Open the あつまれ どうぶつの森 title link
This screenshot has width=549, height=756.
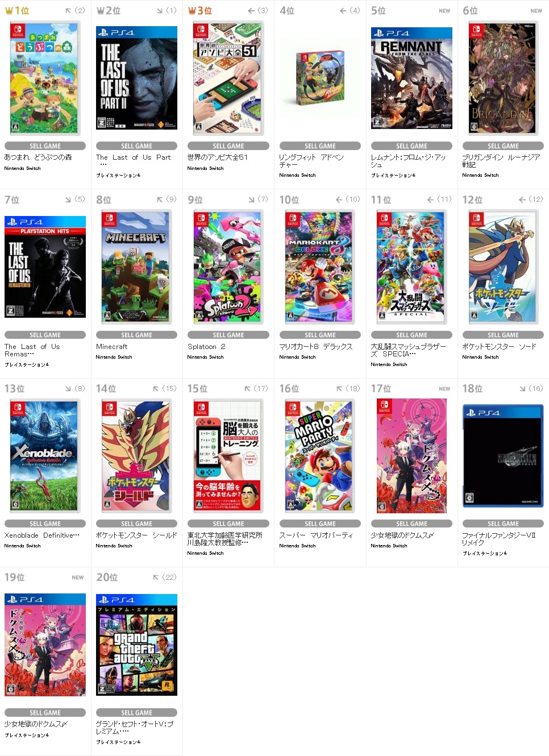(38, 157)
